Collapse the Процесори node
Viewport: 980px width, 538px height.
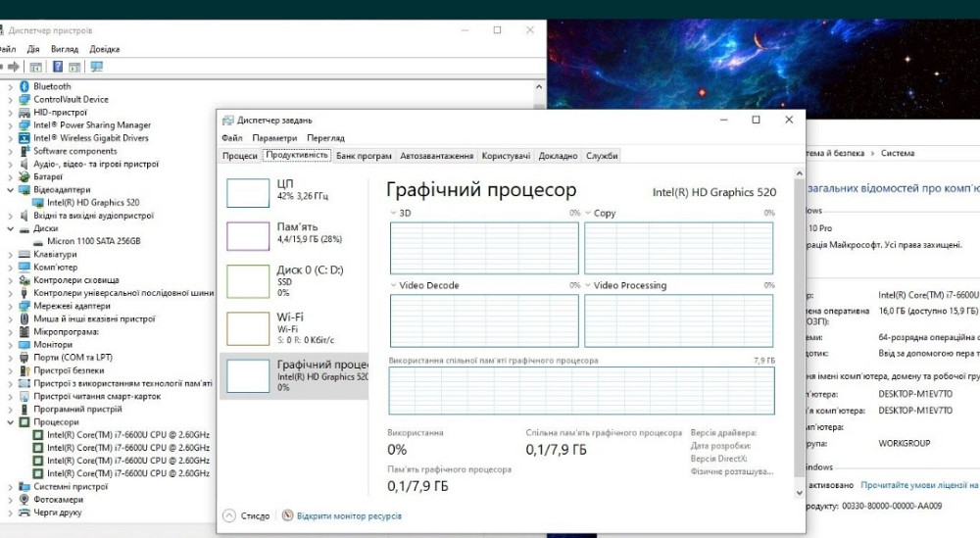[10, 421]
